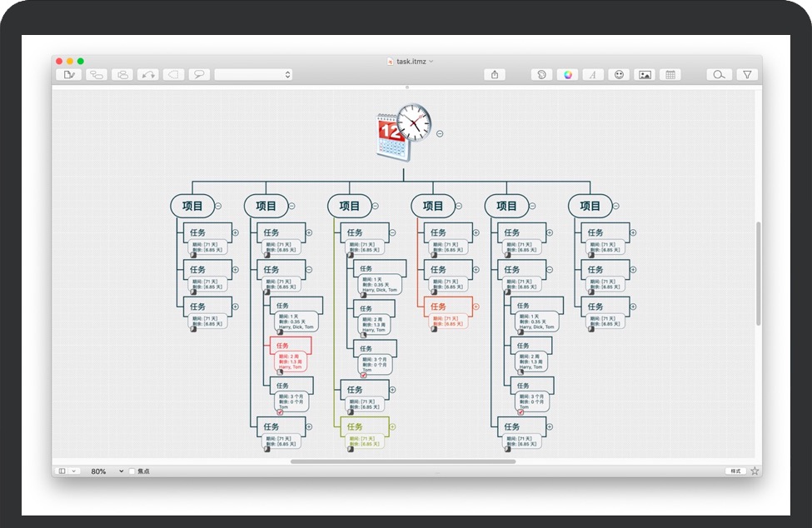Open the toolbar style popup selector

tap(253, 75)
